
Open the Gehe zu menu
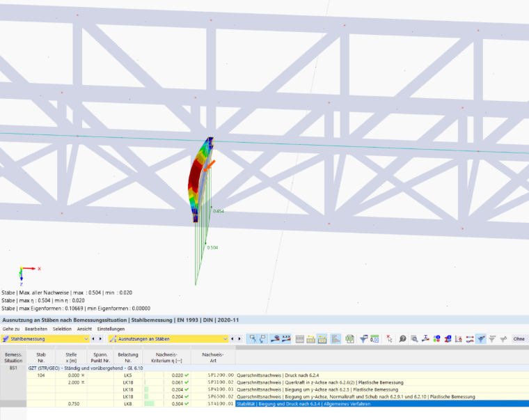(11, 329)
